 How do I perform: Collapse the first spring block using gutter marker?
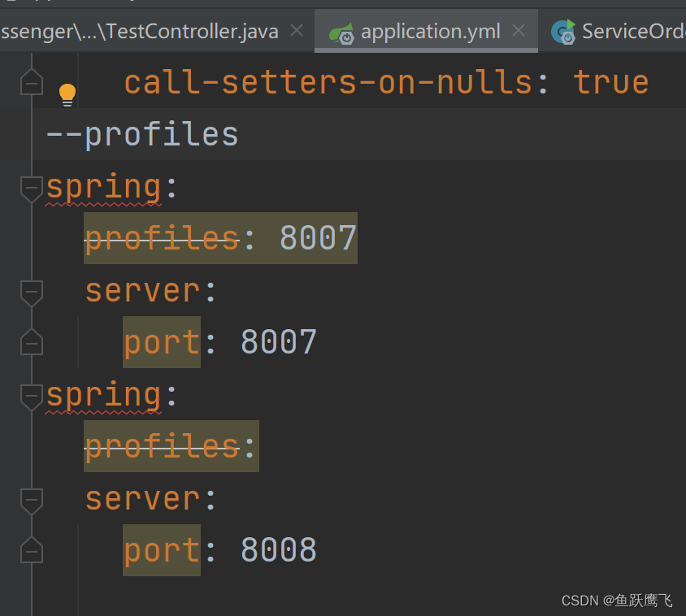pyautogui.click(x=31, y=189)
